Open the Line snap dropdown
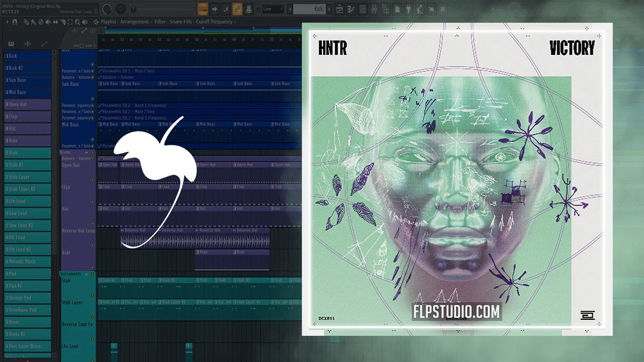 tap(273, 9)
